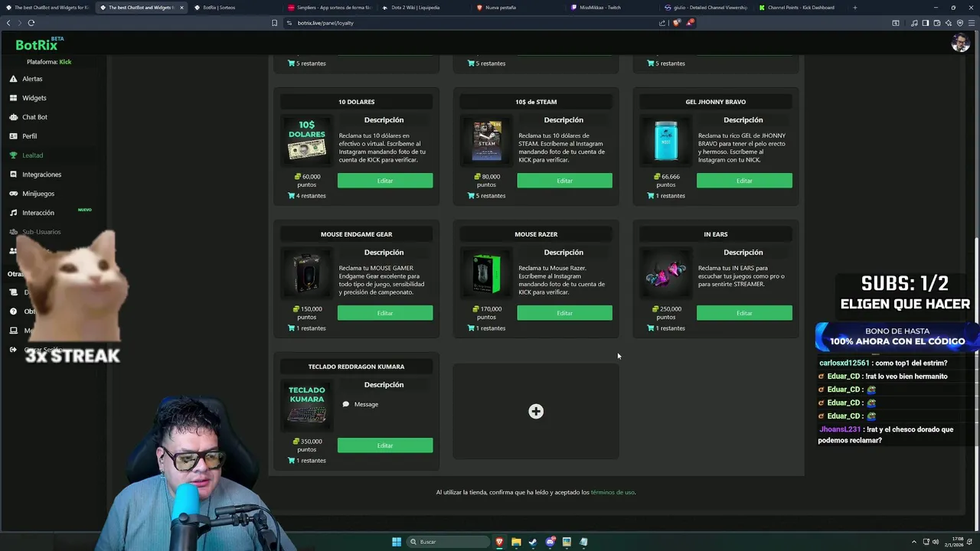Open Discord from the taskbar
The image size is (980, 551).
coord(550,542)
